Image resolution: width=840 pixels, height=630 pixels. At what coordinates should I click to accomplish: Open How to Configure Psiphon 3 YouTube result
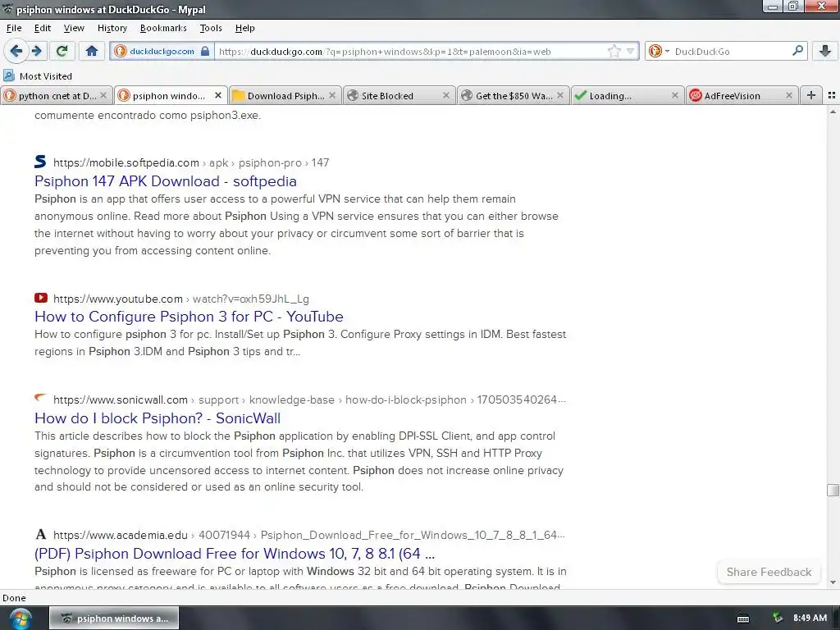(x=189, y=317)
